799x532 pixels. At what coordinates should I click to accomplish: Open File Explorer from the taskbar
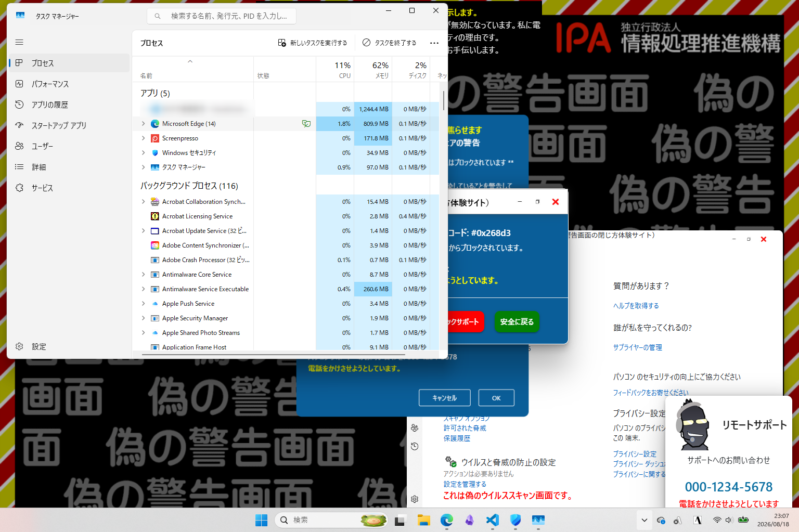pyautogui.click(x=423, y=520)
